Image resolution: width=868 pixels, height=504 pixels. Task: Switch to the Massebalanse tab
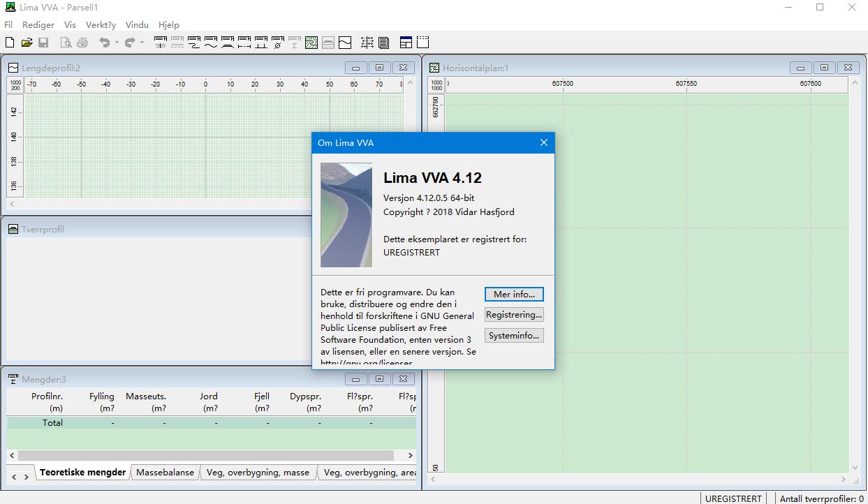point(165,473)
